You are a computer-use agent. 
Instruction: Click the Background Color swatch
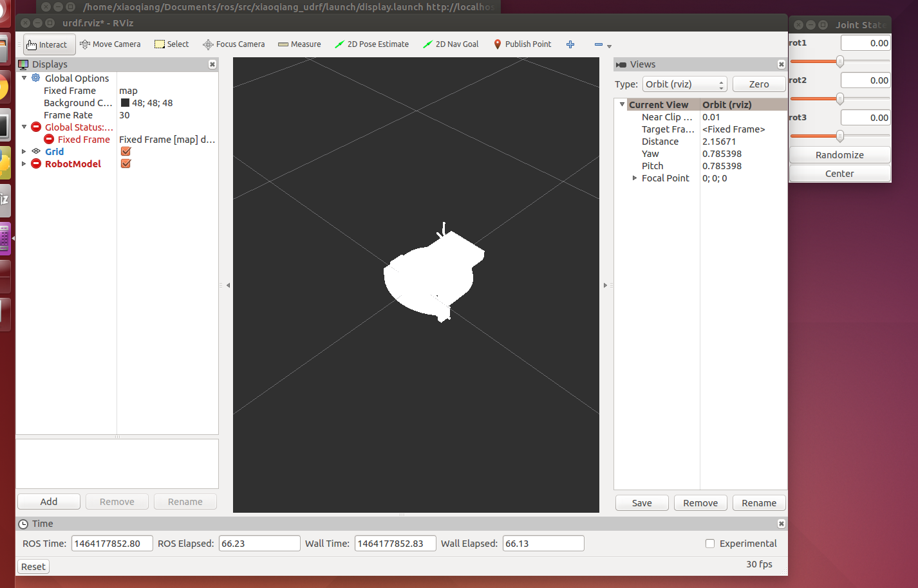[126, 103]
